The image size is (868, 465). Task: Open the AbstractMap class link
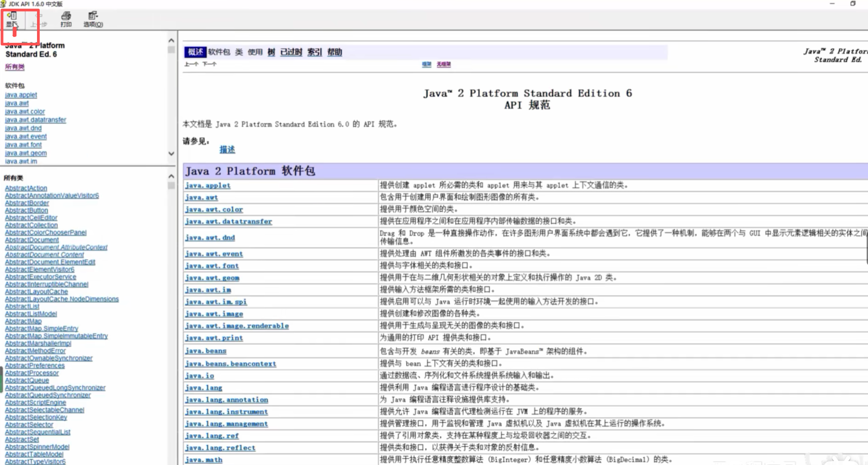(23, 321)
